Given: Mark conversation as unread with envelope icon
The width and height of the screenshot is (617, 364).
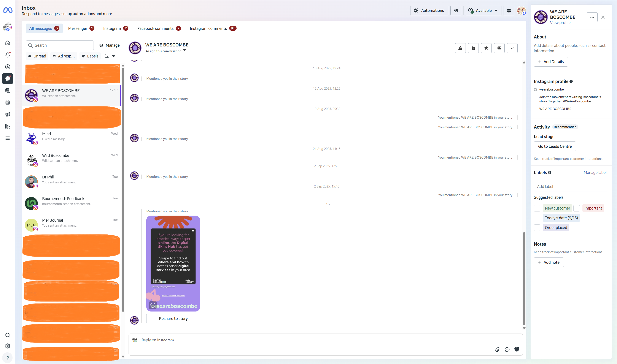Looking at the screenshot, I should click(x=499, y=48).
